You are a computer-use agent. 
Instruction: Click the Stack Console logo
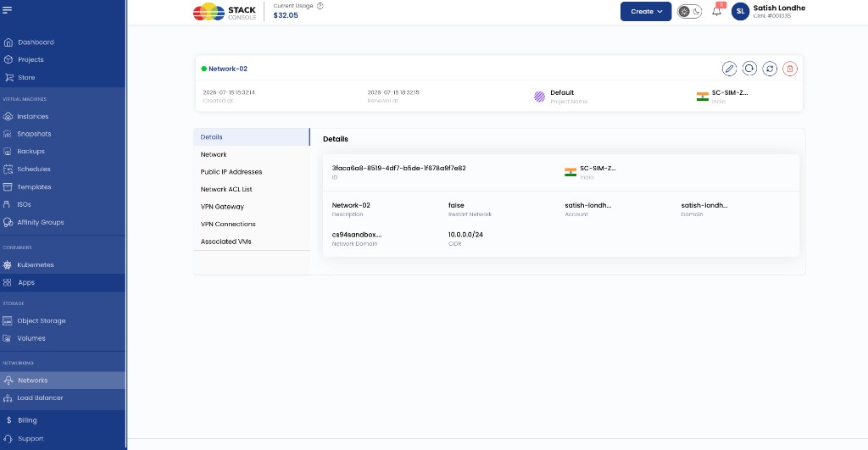pos(225,12)
